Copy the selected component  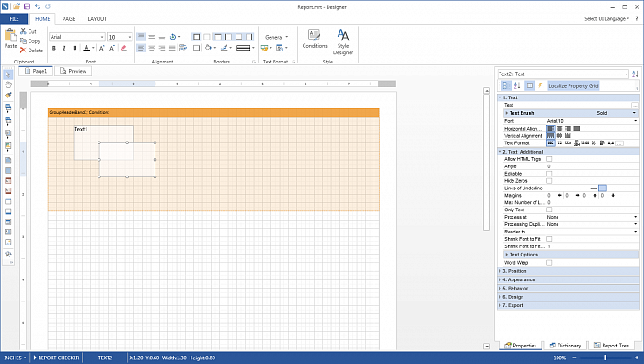click(30, 40)
